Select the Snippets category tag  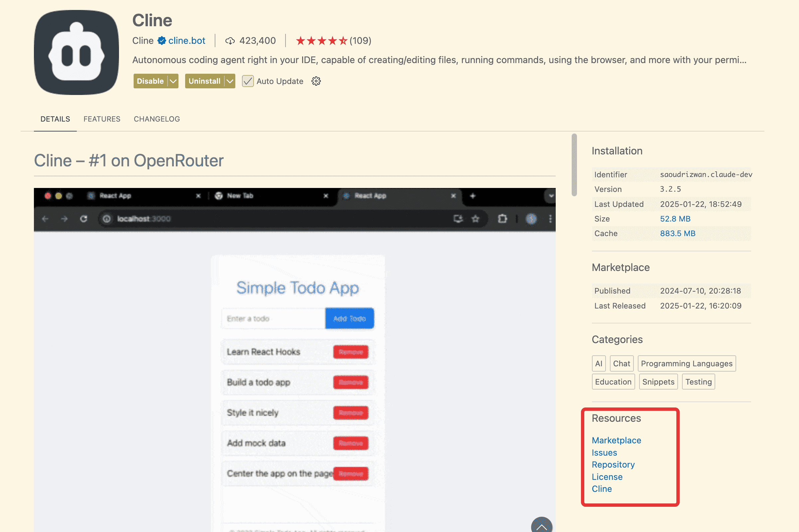tap(658, 382)
